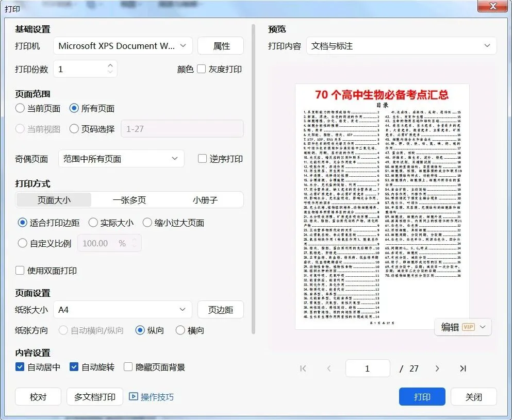Image resolution: width=512 pixels, height=420 pixels.
Task: Click the play icon beside 操作技巧
Action: [x=133, y=396]
